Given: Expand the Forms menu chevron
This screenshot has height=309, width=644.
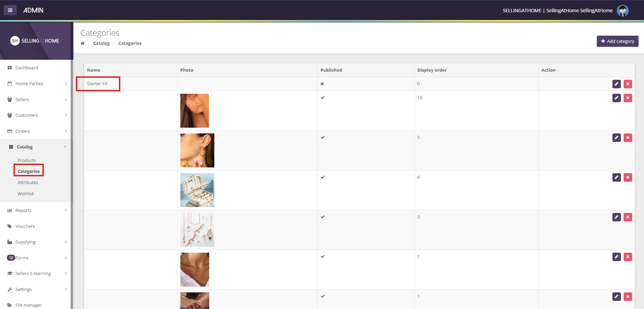Looking at the screenshot, I should coord(66,258).
